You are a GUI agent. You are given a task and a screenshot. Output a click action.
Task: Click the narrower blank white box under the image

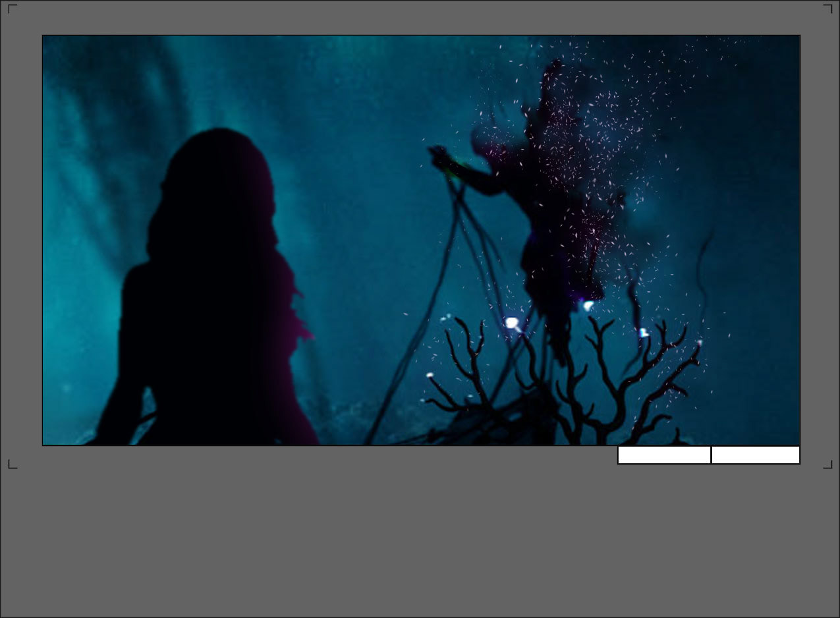point(756,455)
